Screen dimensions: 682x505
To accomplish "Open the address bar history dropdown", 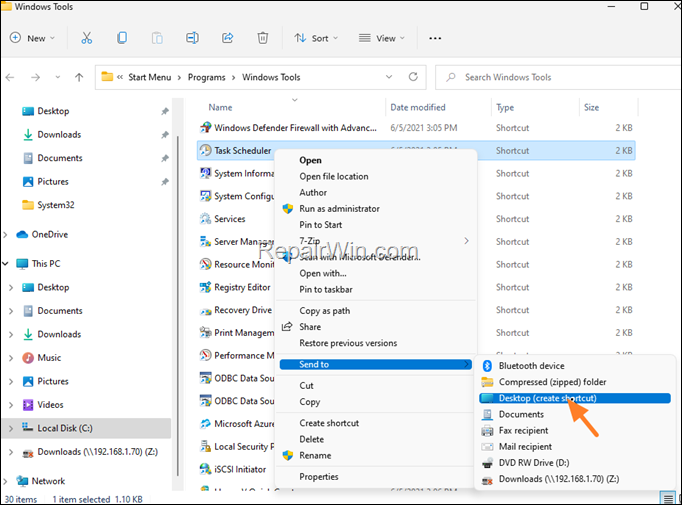I will click(x=389, y=77).
